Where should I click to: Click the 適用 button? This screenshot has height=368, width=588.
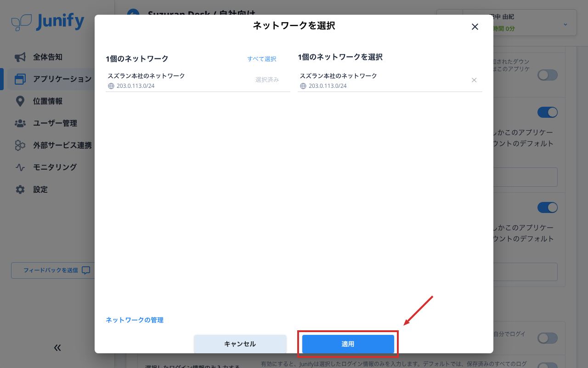[348, 344]
